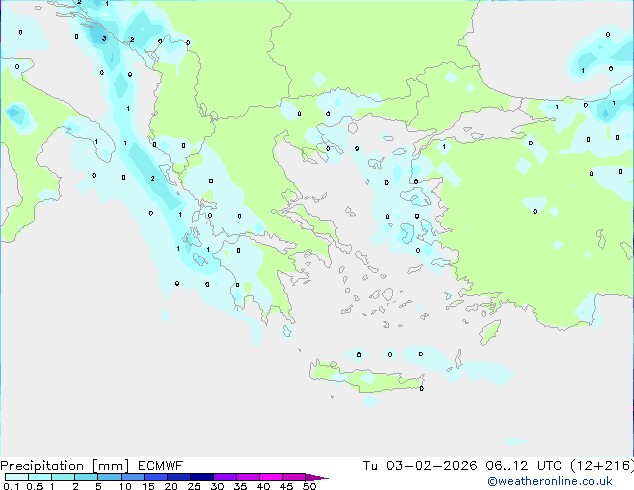
Task: Click the 'ECMWF' model label
Action: (x=161, y=466)
